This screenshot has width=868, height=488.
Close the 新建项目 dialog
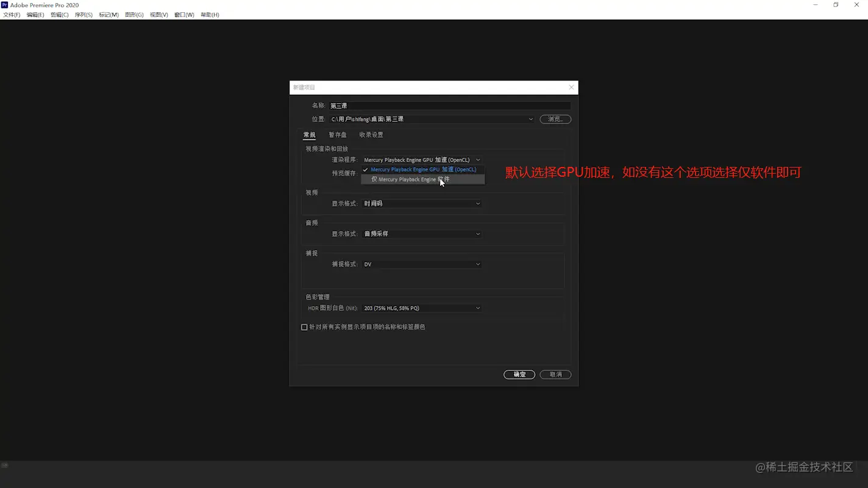[571, 87]
